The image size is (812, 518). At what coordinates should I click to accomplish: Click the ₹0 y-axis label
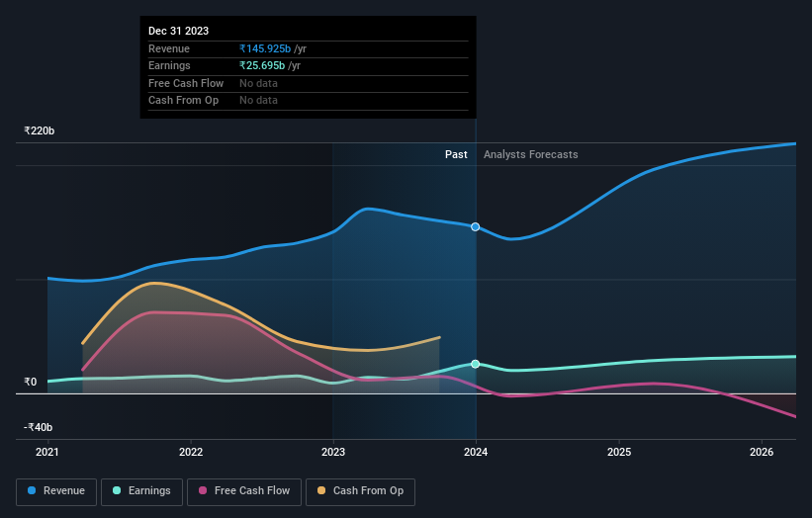[x=30, y=382]
